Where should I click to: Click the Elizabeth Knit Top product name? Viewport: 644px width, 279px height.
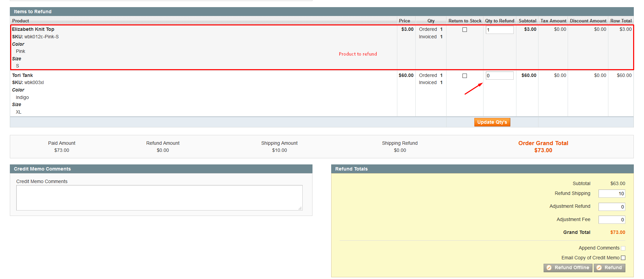(33, 29)
